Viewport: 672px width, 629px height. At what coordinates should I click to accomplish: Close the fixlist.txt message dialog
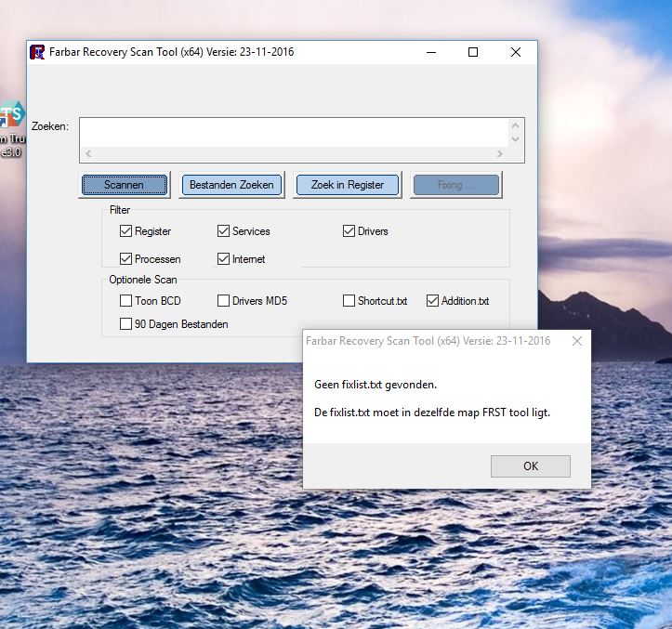(x=577, y=341)
